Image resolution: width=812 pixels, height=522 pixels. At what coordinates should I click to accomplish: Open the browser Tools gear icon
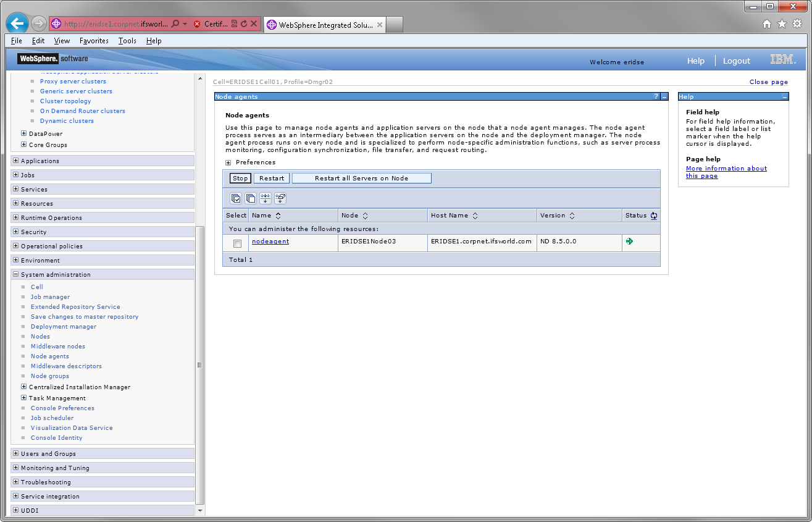click(797, 24)
